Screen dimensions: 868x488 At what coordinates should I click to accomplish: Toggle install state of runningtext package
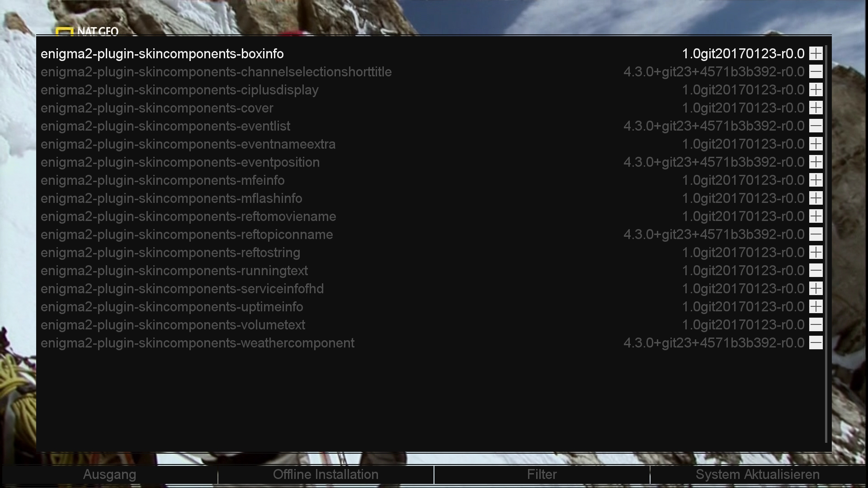point(816,271)
